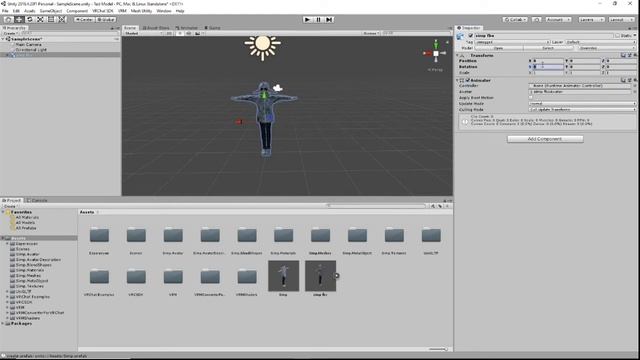Open the scene effects image dropdown

coord(199,33)
